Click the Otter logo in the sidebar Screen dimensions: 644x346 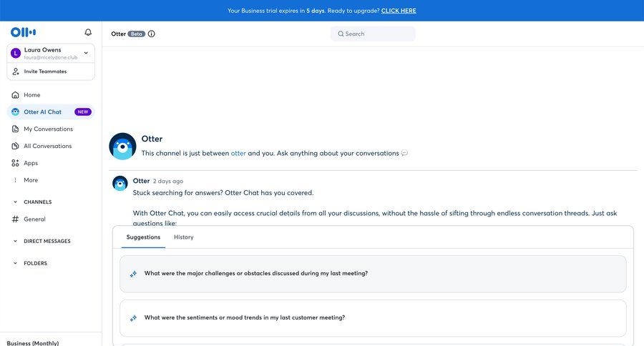(x=23, y=32)
